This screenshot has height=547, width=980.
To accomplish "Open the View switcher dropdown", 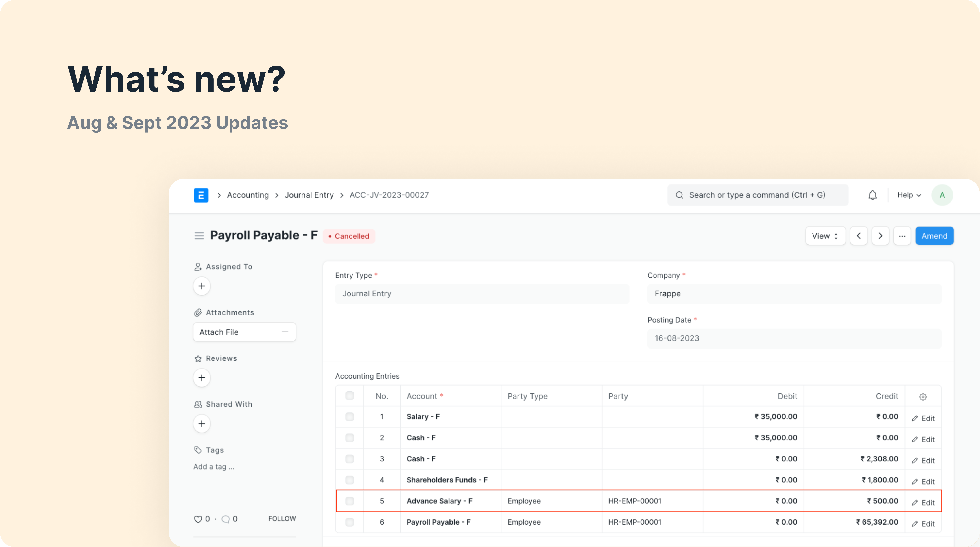I will pos(825,235).
